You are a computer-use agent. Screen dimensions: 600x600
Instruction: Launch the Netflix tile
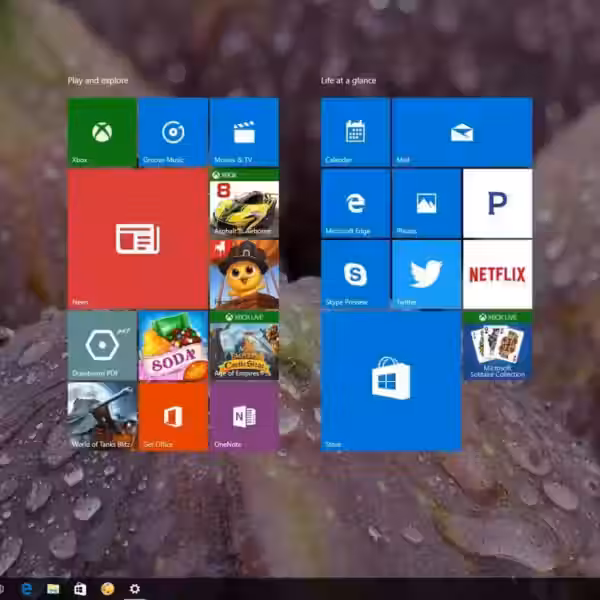(x=497, y=274)
